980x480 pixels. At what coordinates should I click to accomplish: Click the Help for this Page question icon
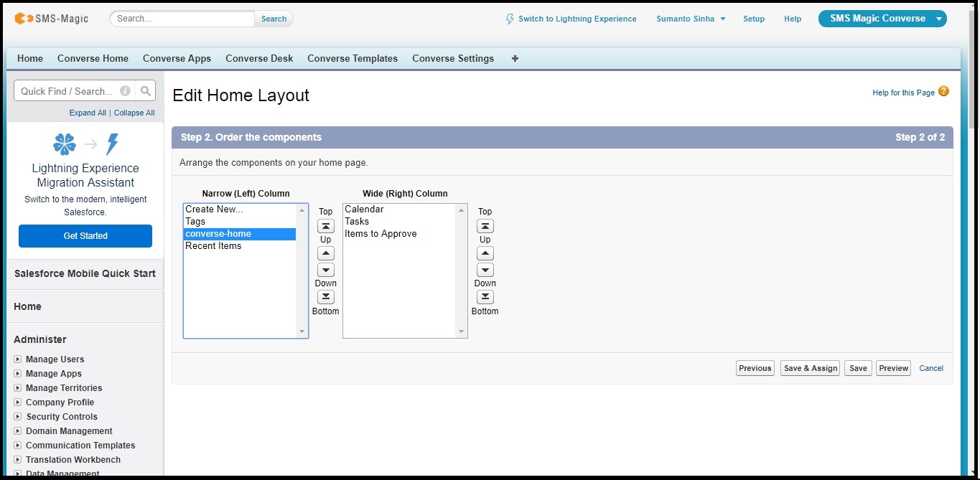[943, 92]
